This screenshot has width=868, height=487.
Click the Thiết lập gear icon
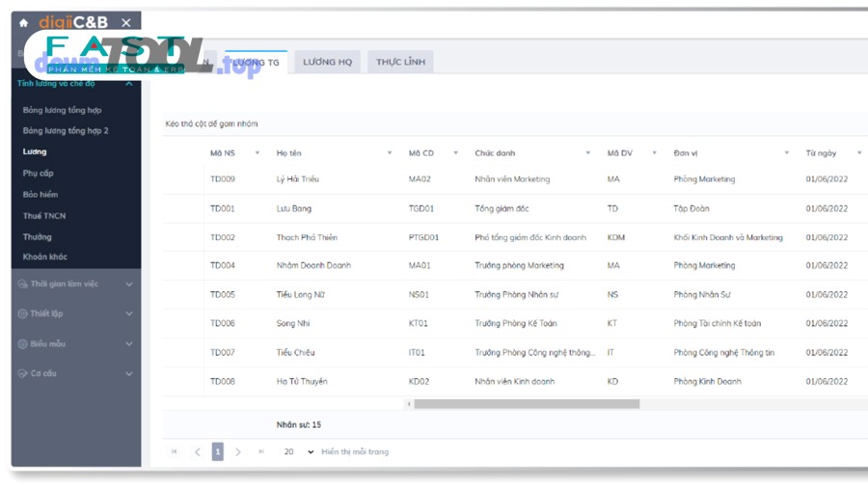[x=23, y=313]
